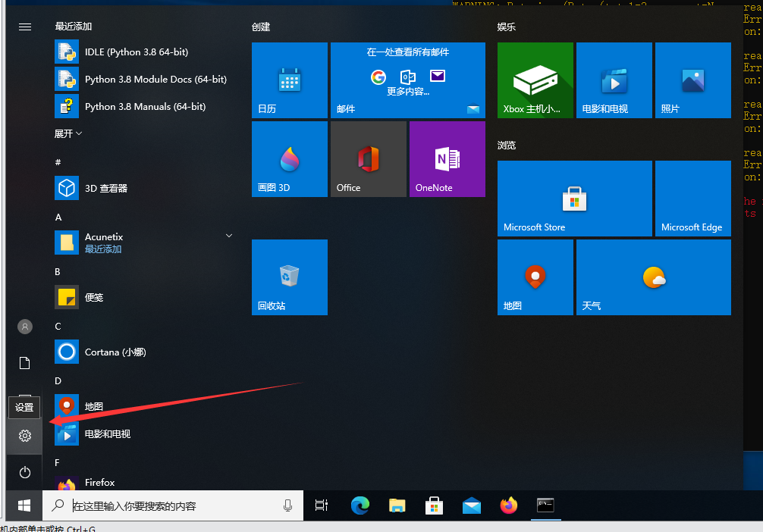
Task: Open the user account avatar icon
Action: click(x=25, y=327)
